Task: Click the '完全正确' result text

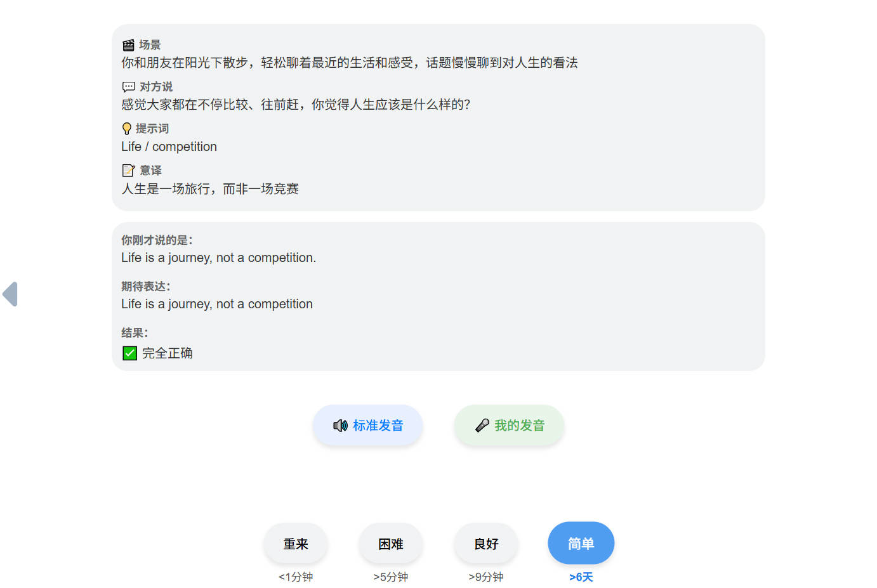Action: click(168, 353)
